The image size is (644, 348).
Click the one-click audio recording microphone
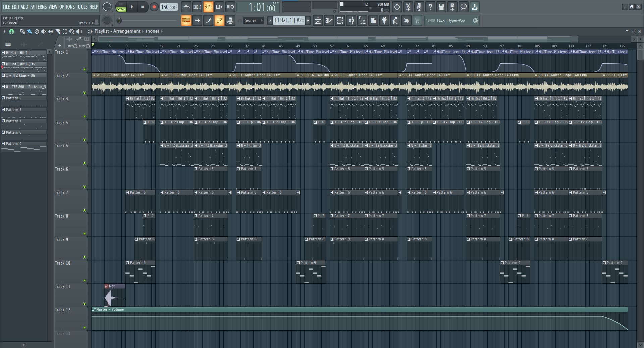pyautogui.click(x=419, y=7)
